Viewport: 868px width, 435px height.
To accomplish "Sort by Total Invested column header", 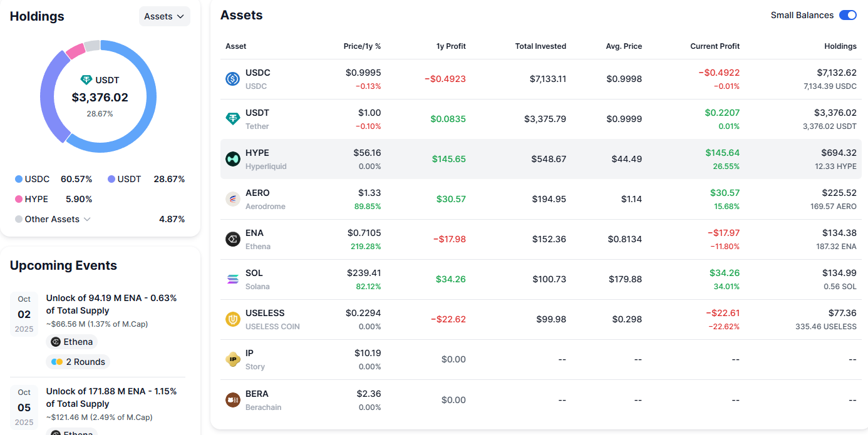I will (540, 46).
